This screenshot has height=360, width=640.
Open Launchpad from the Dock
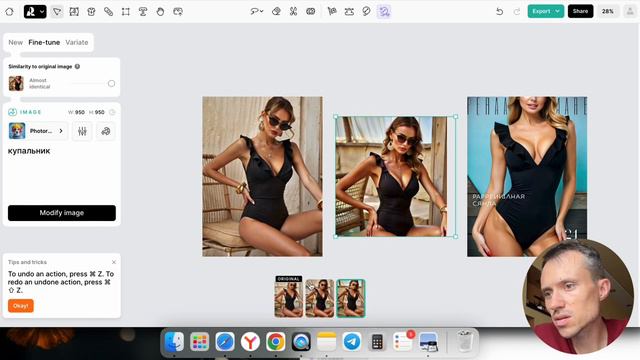pos(200,342)
